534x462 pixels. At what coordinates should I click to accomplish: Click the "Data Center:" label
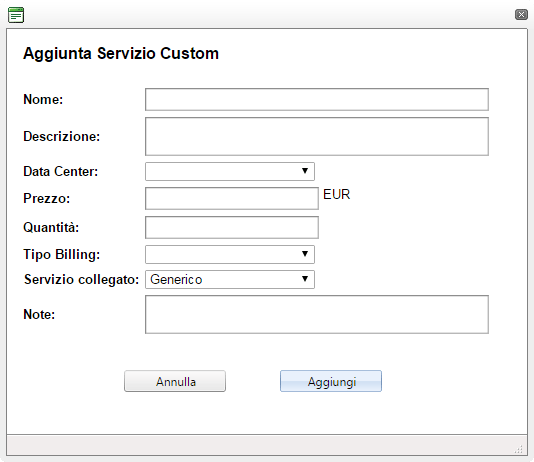(61, 171)
